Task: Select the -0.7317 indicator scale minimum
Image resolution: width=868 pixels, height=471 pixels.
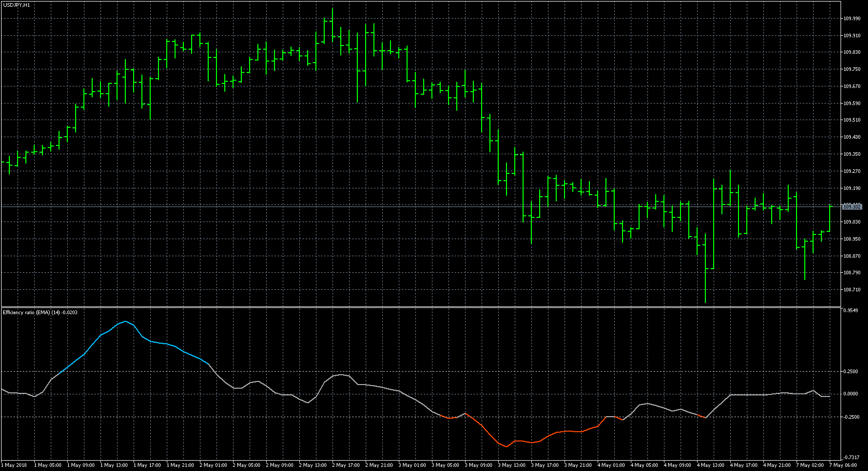Action: [x=850, y=458]
